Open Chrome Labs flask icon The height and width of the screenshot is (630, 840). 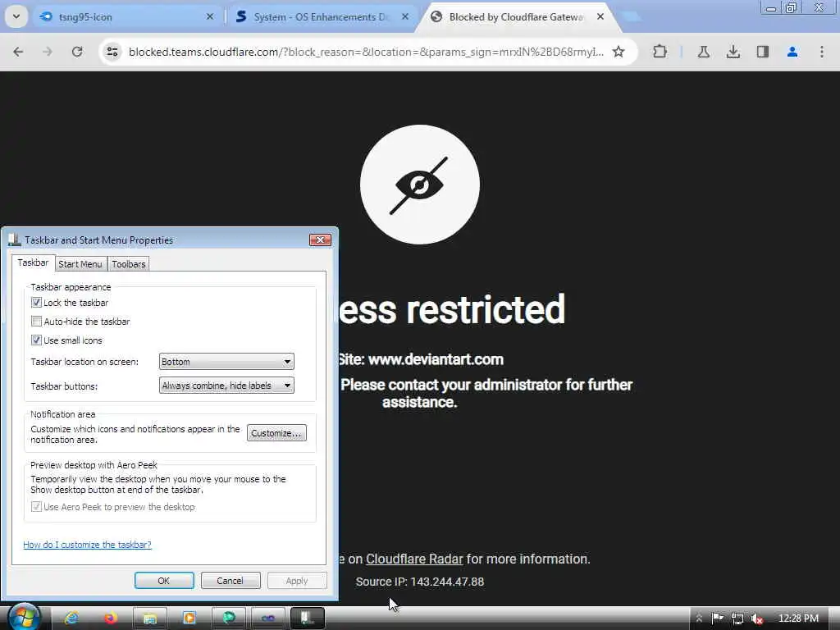click(704, 52)
